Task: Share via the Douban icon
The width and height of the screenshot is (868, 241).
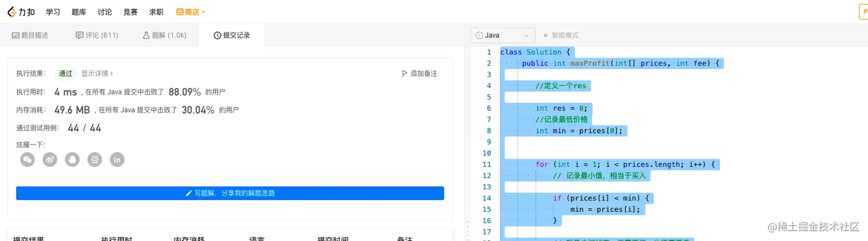Action: coord(95,159)
